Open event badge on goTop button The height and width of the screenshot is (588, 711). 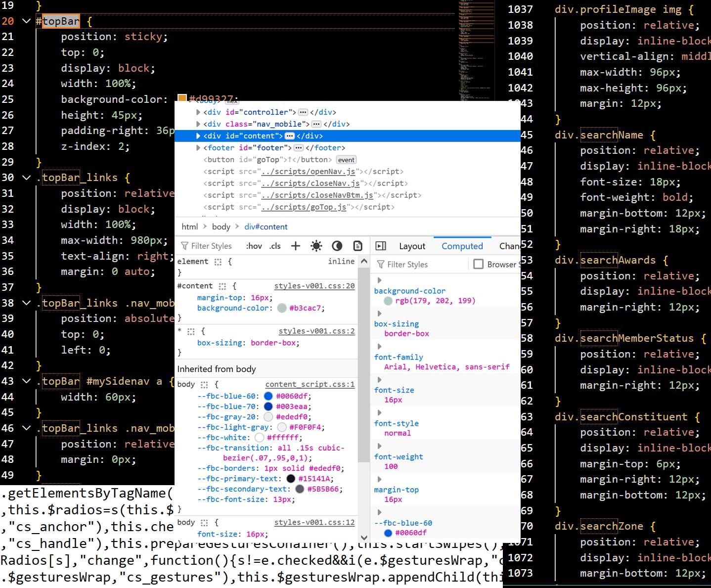346,160
